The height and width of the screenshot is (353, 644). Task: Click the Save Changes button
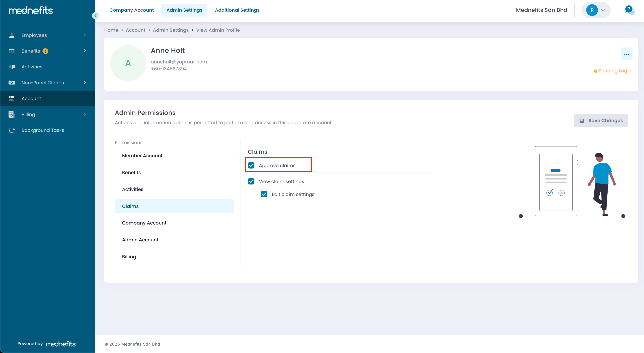pos(600,121)
